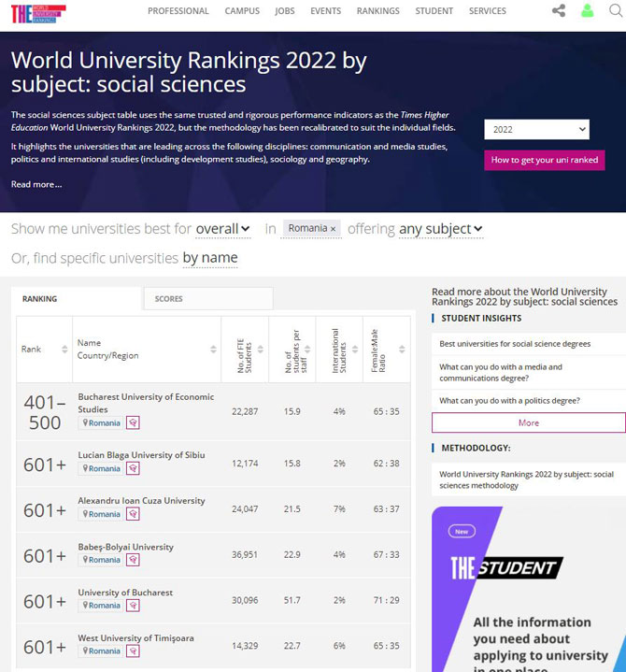Click pink badge icon for Lucian Blaga University
This screenshot has height=672, width=626.
[133, 468]
